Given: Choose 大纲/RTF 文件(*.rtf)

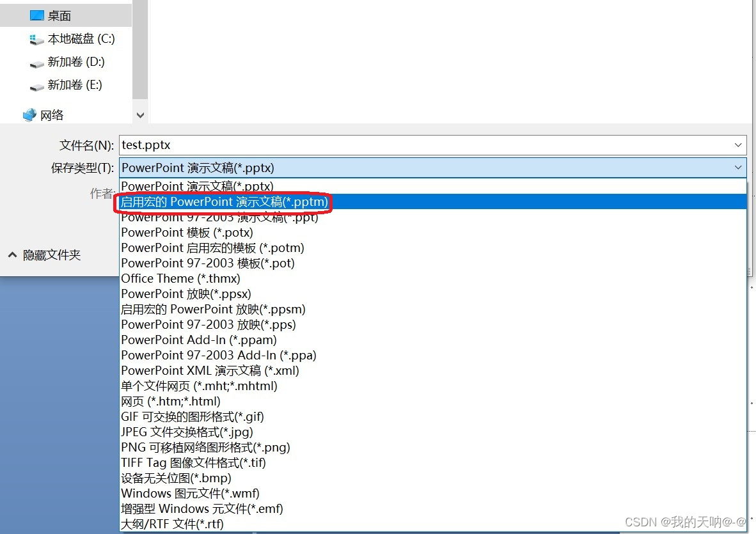Looking at the screenshot, I should pos(433,524).
